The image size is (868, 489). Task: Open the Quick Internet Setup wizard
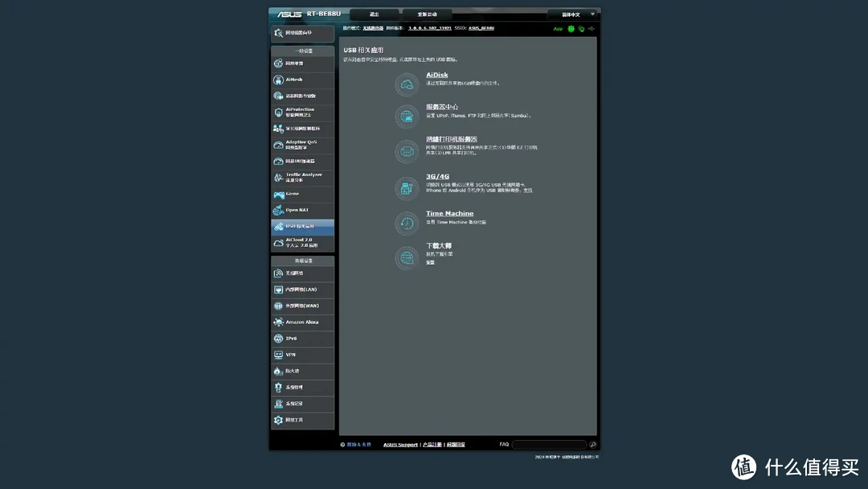tap(302, 33)
